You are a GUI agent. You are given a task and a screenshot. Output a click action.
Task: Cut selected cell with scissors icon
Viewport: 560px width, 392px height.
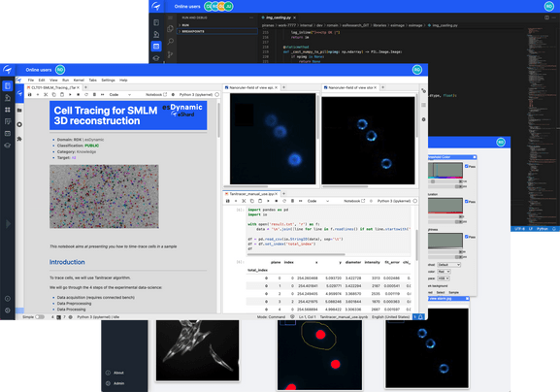[46, 95]
